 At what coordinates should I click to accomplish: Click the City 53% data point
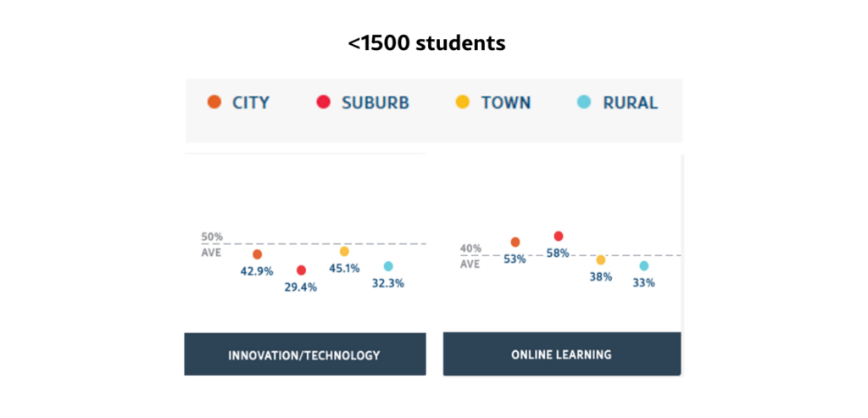515,242
